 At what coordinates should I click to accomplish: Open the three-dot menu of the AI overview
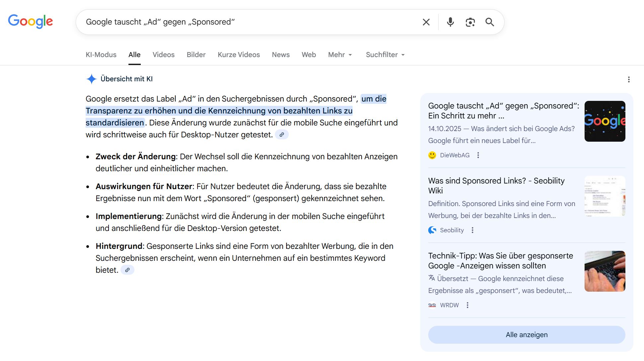coord(629,79)
